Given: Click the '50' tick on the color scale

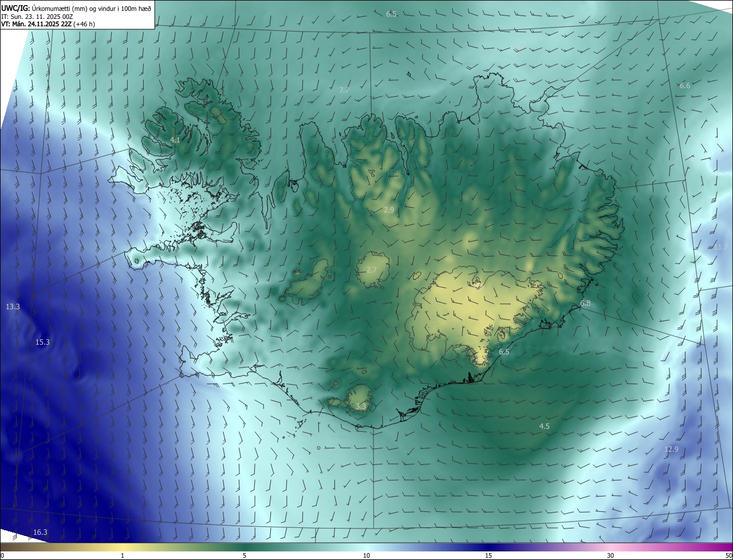Looking at the screenshot, I should (728, 555).
